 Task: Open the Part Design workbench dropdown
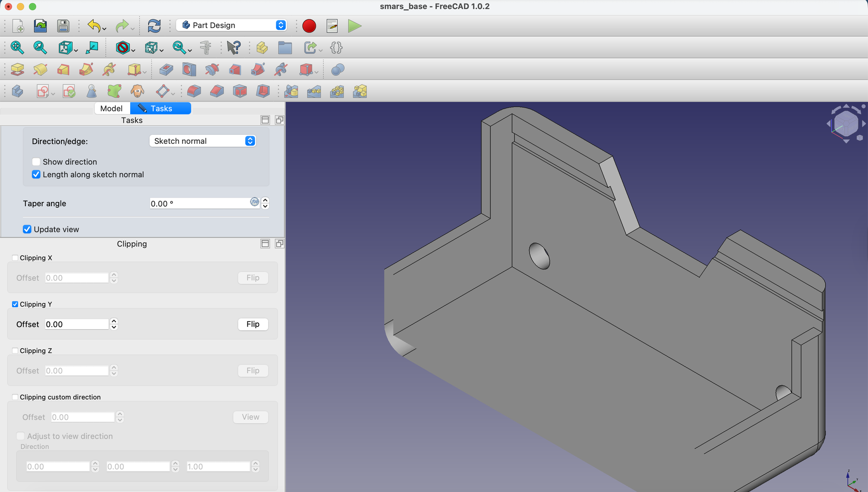tap(231, 25)
